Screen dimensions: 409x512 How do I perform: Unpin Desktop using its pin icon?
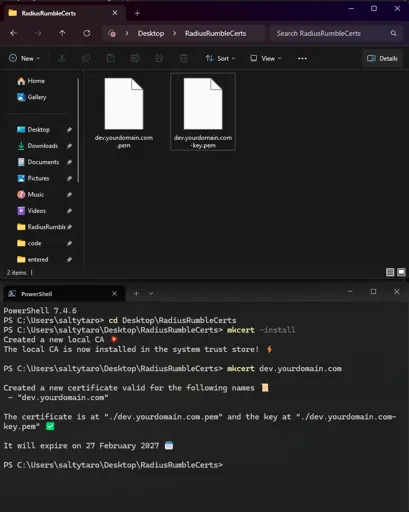coord(69,130)
